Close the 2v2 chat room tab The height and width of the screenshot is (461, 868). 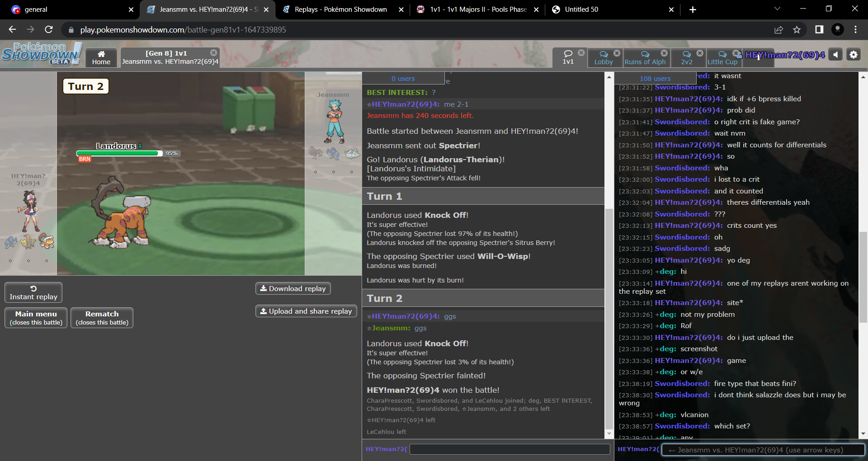click(x=700, y=53)
